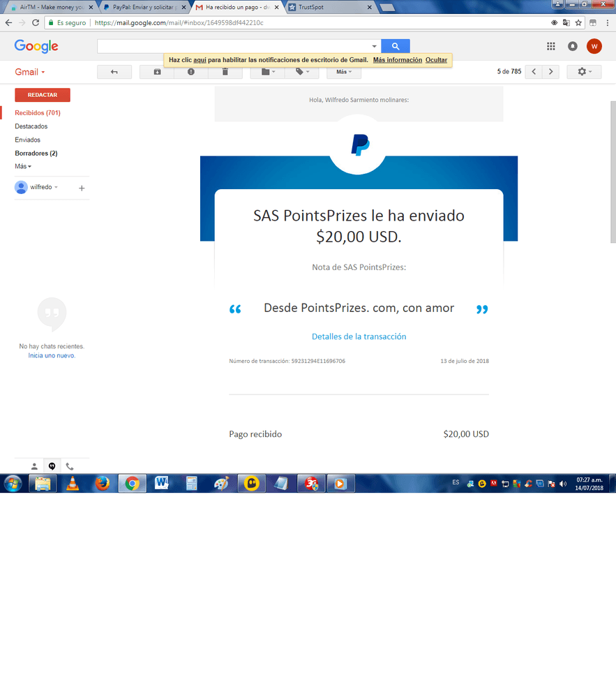
Task: Open Google notifications bell
Action: 573,46
